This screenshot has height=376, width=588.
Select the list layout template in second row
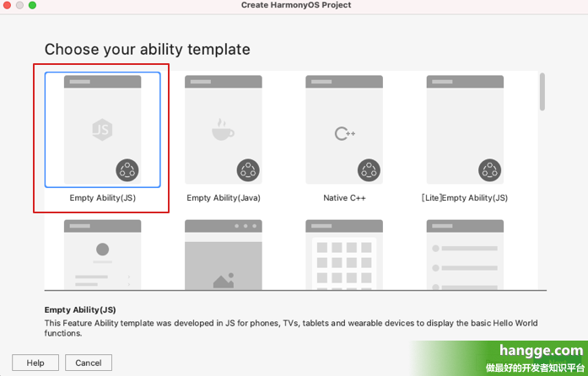(x=465, y=255)
